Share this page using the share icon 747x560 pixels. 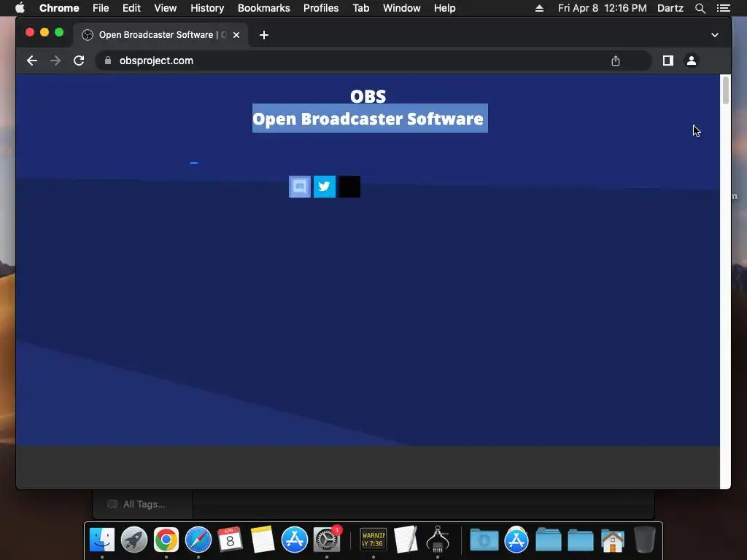(x=616, y=61)
